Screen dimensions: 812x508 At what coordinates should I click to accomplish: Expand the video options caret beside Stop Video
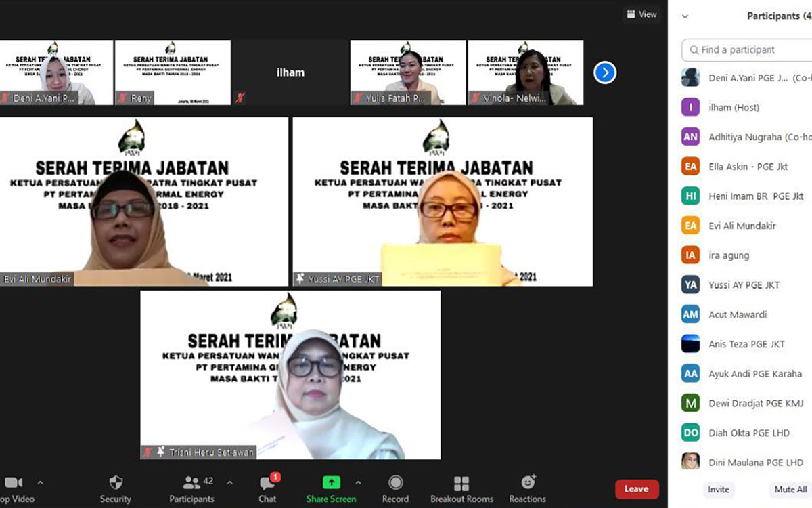pos(40,483)
